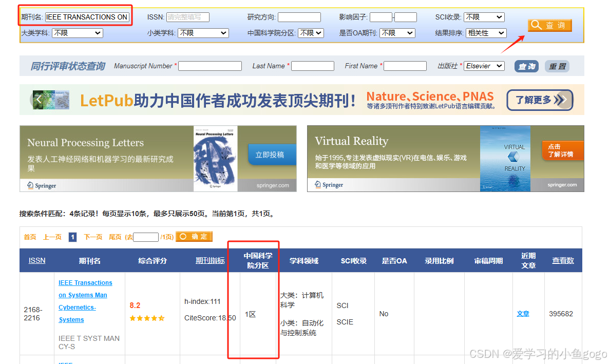Open the 大类学科 dropdown
Viewport: 609px width, 364px height.
point(78,33)
